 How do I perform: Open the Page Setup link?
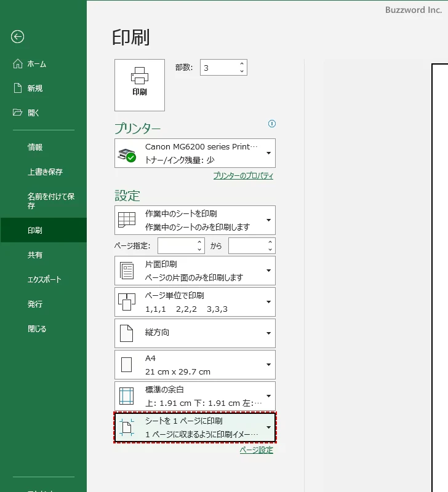click(x=256, y=450)
